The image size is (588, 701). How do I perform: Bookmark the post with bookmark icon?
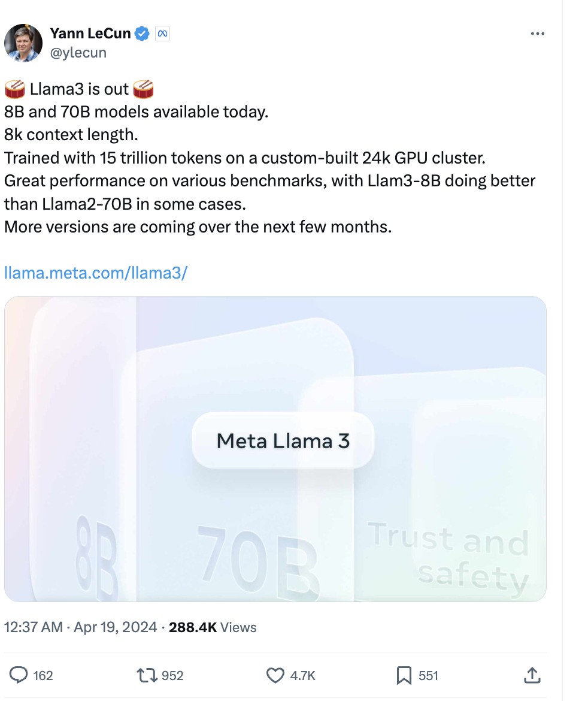[x=404, y=675]
